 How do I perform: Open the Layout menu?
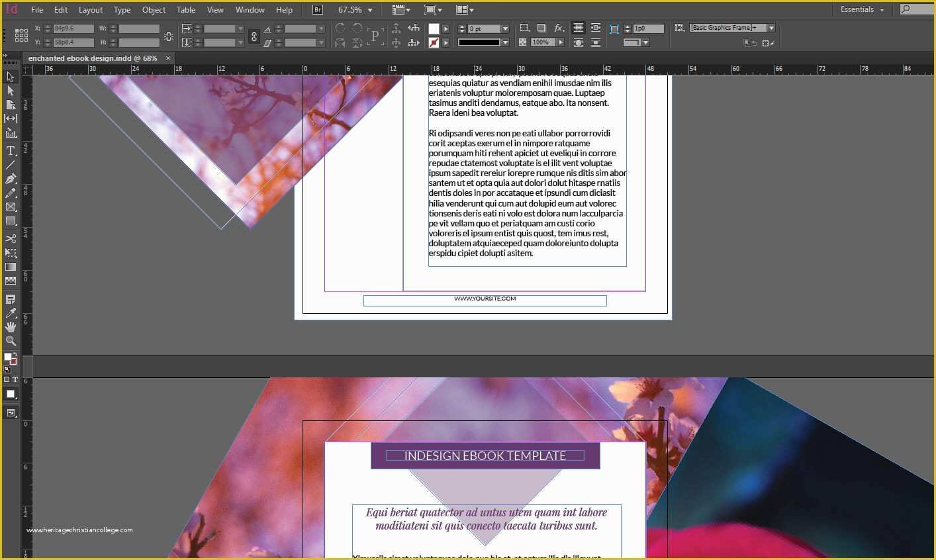tap(91, 10)
